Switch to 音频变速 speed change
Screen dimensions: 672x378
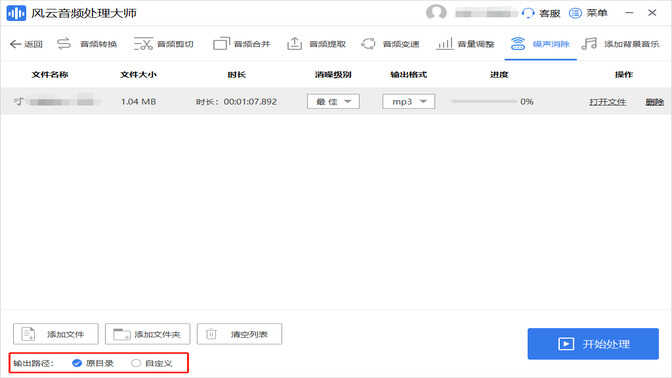click(x=390, y=44)
